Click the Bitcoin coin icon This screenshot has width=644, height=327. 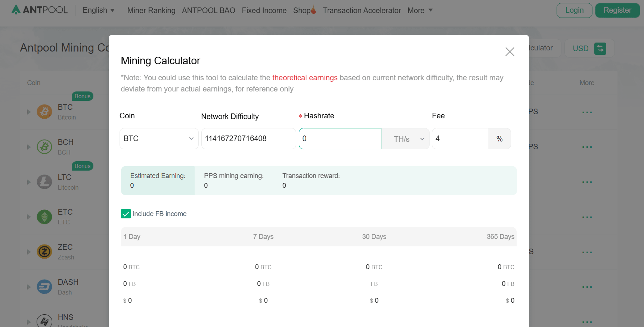tap(44, 112)
